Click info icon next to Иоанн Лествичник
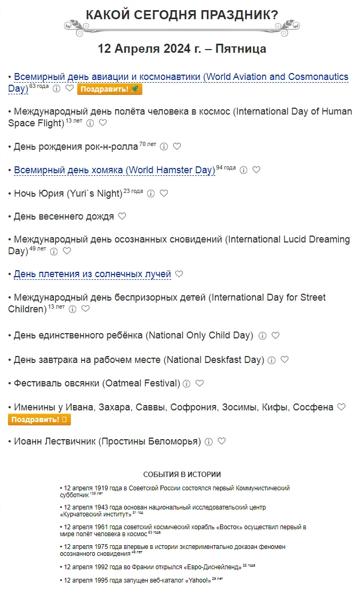Image resolution: width=364 pixels, height=598 pixels. coord(209,441)
